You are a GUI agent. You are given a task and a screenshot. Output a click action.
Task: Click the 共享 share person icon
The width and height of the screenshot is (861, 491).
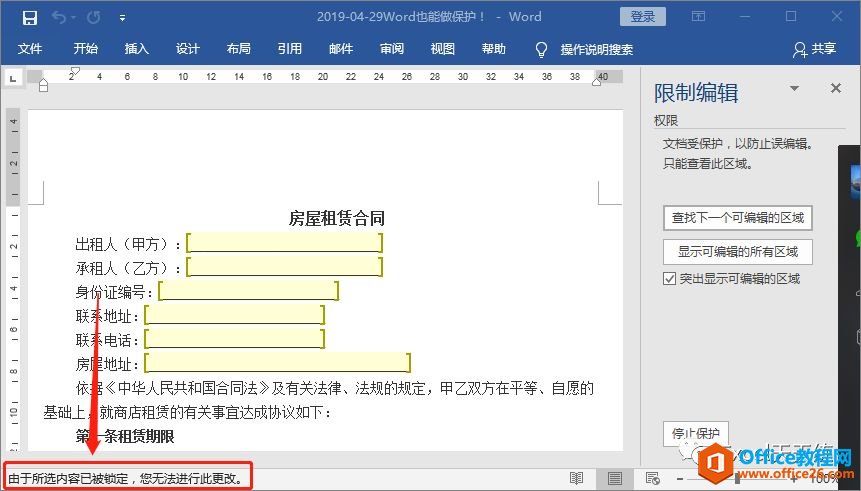pyautogui.click(x=799, y=49)
